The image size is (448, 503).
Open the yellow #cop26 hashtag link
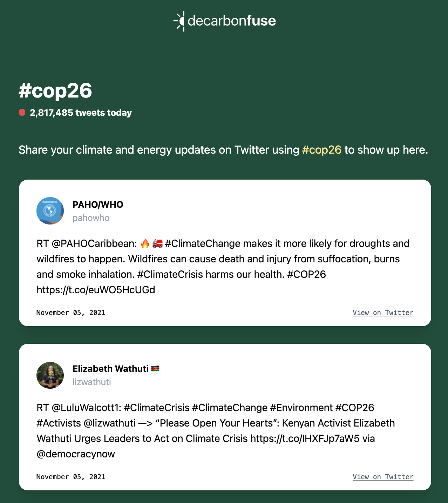coord(321,150)
